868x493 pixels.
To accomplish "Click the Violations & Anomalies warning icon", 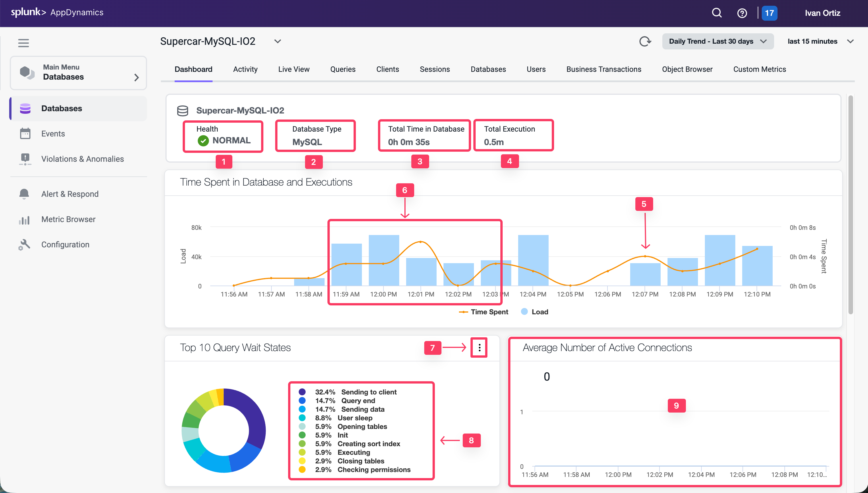I will coord(25,159).
